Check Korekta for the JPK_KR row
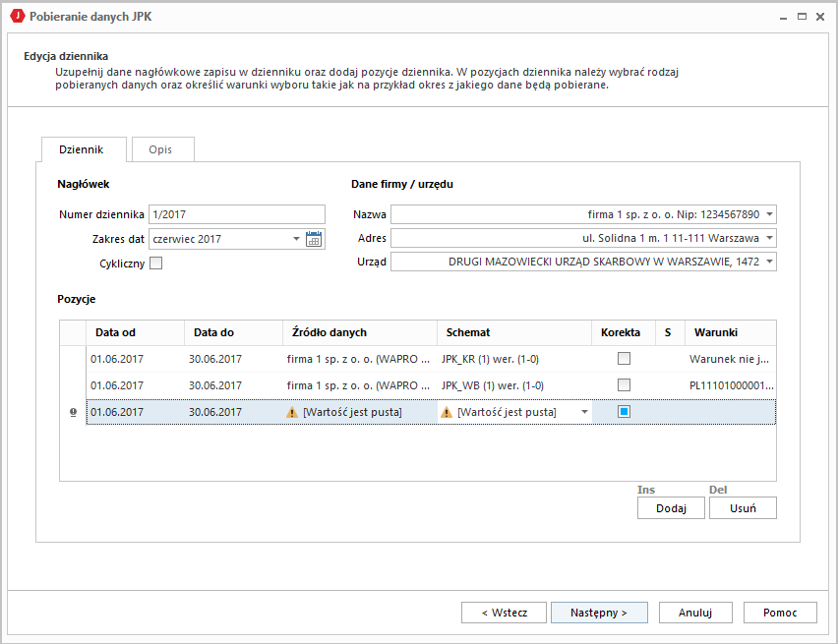Screen dimensions: 838x644 tap(624, 359)
